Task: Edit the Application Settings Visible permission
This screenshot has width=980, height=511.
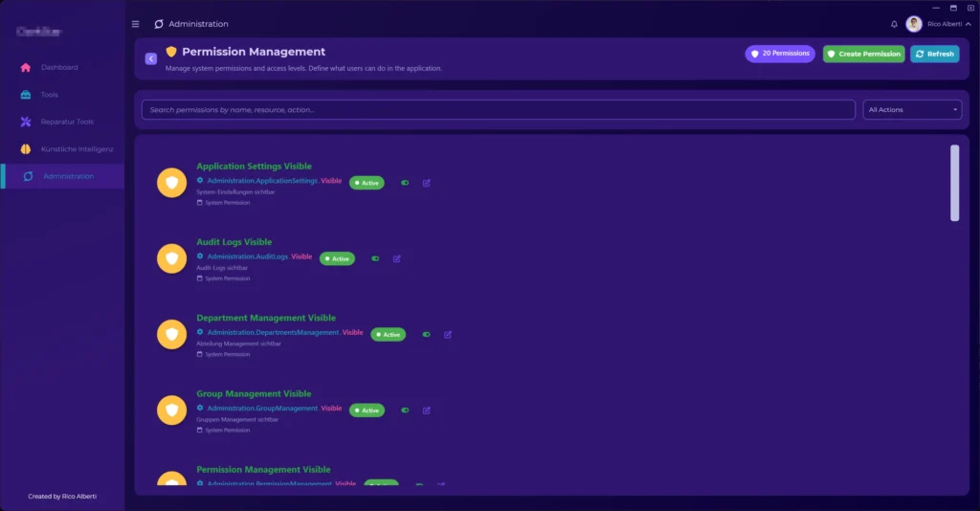Action: coord(426,183)
